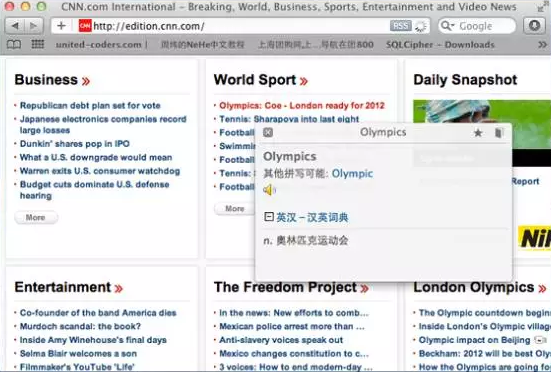551x372 pixels.
Task: Open Anti-slavery voices speak out
Action: tap(281, 340)
